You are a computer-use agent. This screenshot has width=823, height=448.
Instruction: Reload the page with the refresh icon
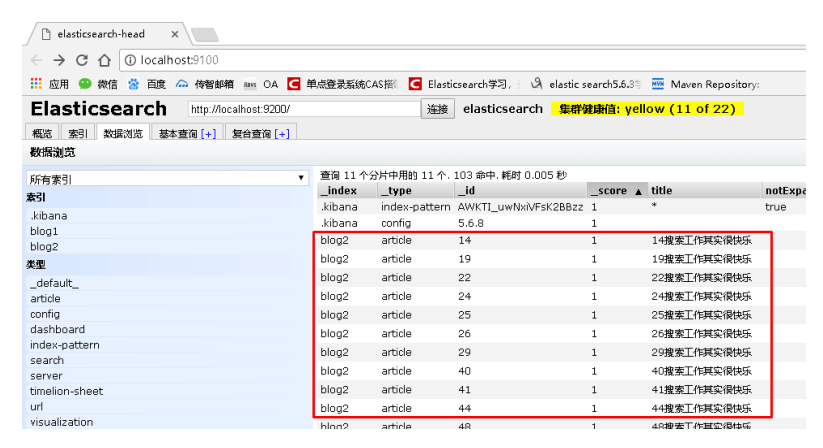tap(82, 60)
